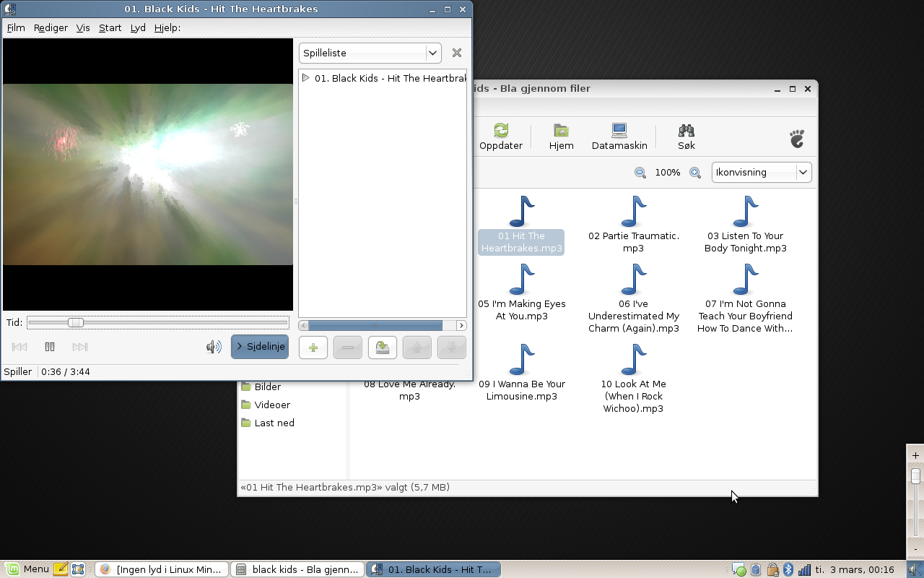Open the Film menu
This screenshot has width=924, height=578.
coord(16,27)
